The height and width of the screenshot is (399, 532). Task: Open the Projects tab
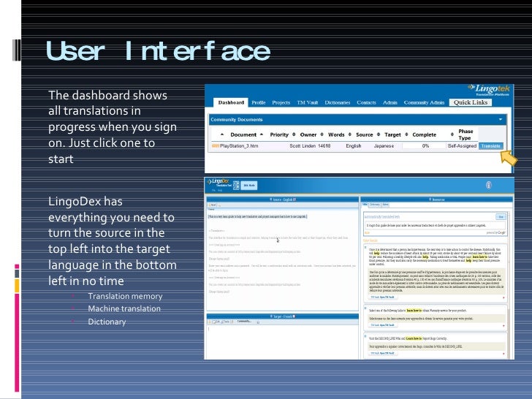tap(281, 102)
